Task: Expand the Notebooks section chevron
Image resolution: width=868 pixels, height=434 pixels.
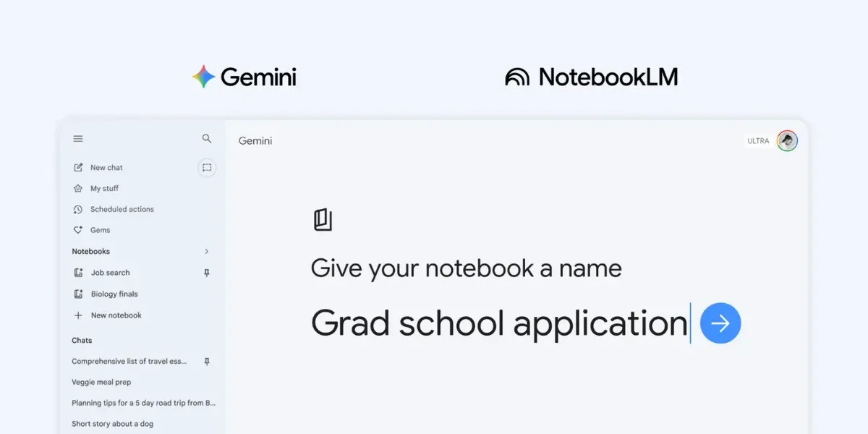Action: [206, 251]
